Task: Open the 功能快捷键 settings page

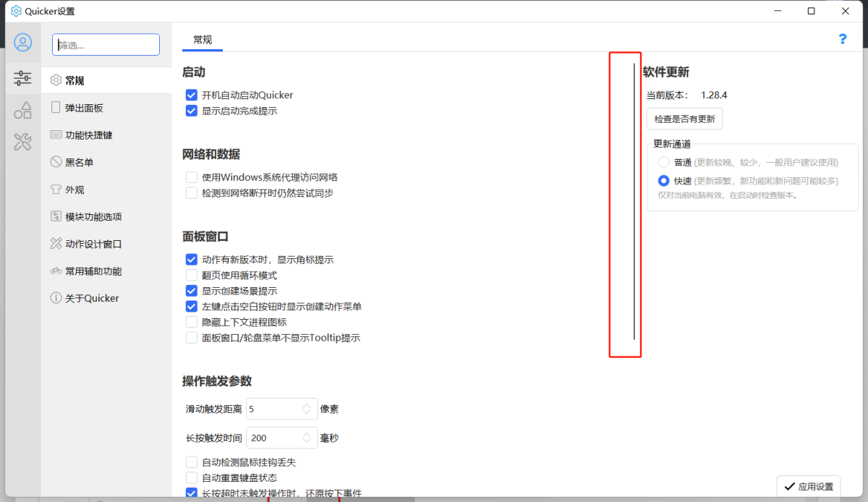Action: click(106, 135)
